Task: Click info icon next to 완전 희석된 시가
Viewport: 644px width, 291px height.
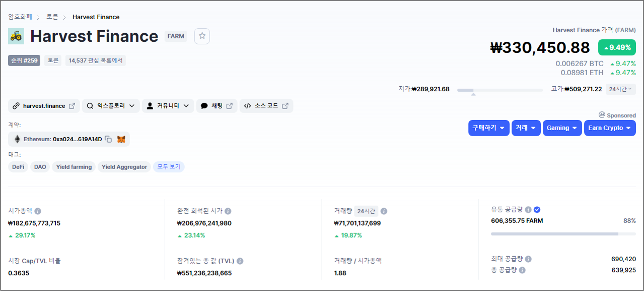Action: [x=228, y=211]
